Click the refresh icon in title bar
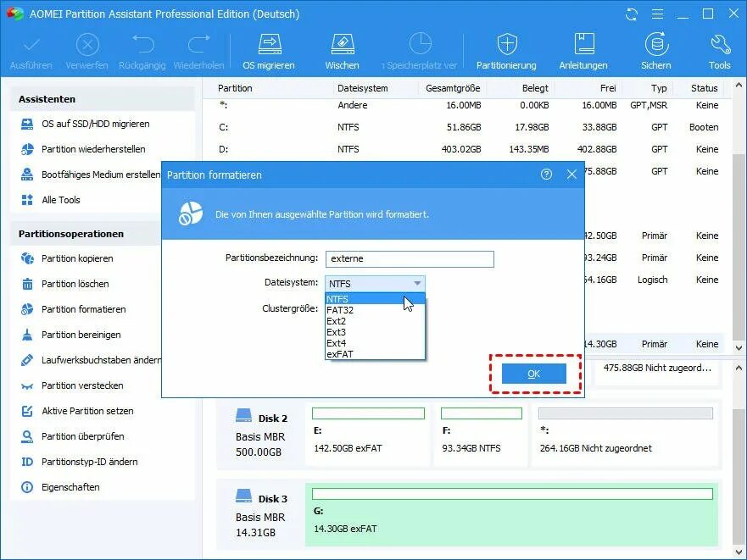The width and height of the screenshot is (747, 560). click(x=632, y=14)
